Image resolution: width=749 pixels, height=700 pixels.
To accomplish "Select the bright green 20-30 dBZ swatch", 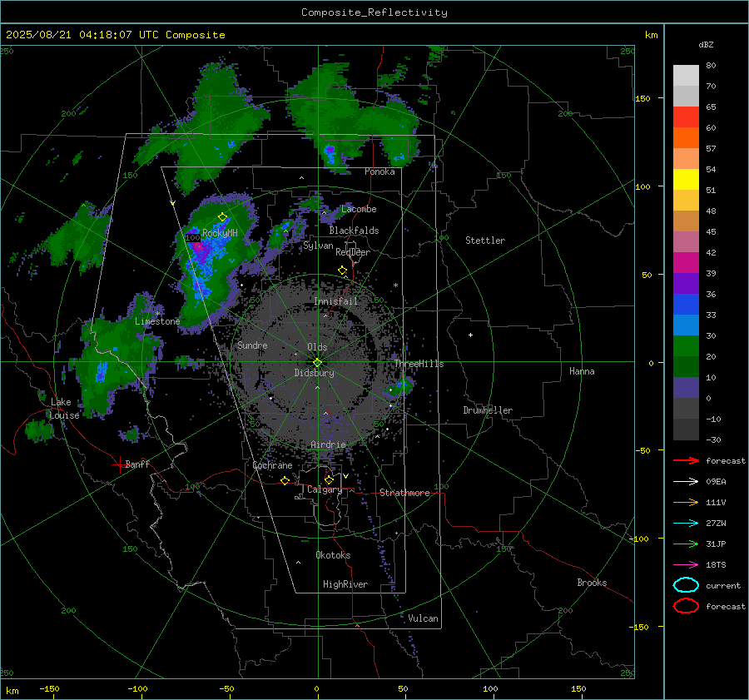I will (x=686, y=346).
